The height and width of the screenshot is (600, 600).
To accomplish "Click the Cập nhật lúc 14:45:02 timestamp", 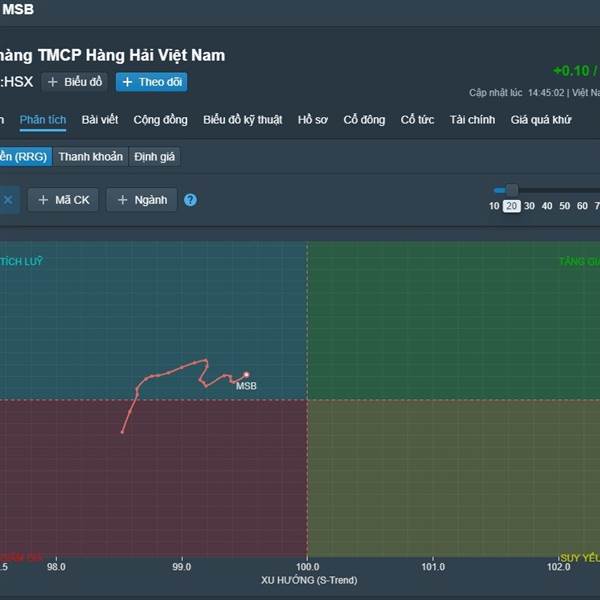I will pos(517,93).
